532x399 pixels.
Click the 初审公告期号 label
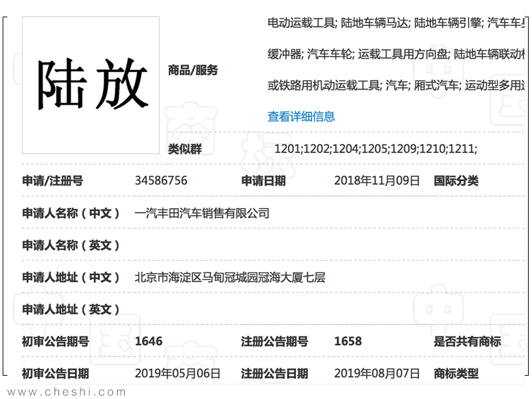[x=55, y=341]
